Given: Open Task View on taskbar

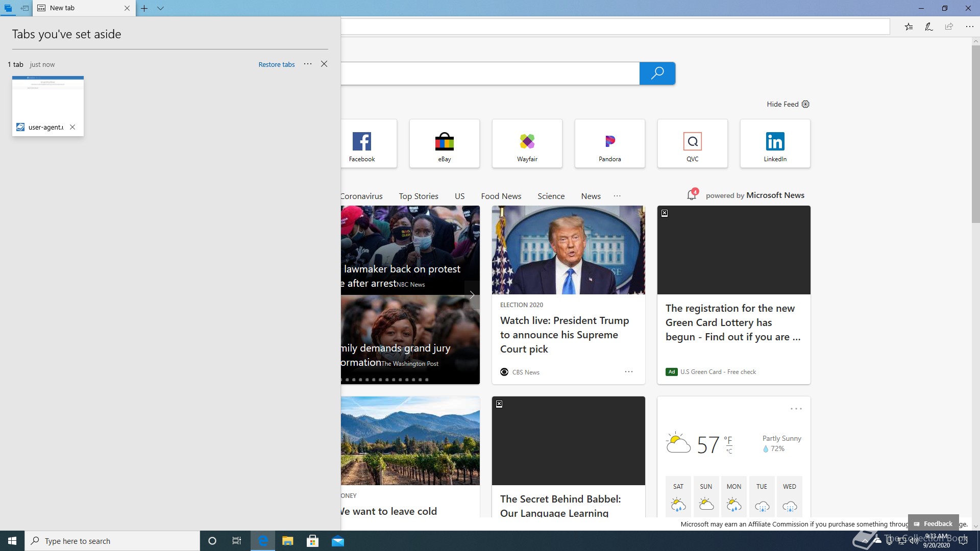Looking at the screenshot, I should pos(237,541).
